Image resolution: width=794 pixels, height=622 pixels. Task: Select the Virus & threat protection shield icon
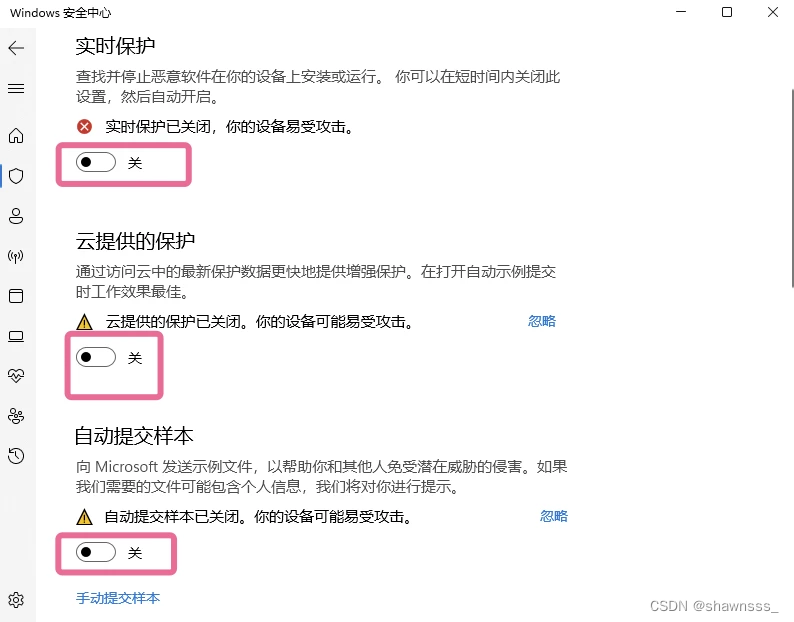16,176
